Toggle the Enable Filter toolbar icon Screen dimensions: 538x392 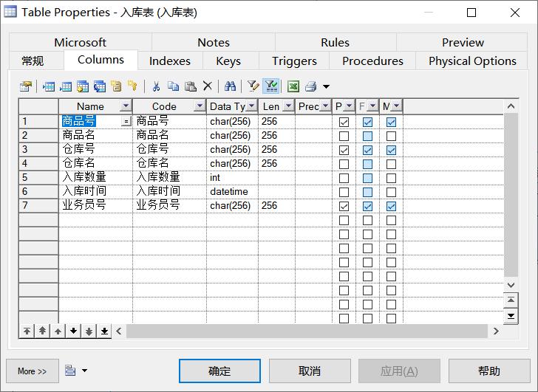pos(271,86)
